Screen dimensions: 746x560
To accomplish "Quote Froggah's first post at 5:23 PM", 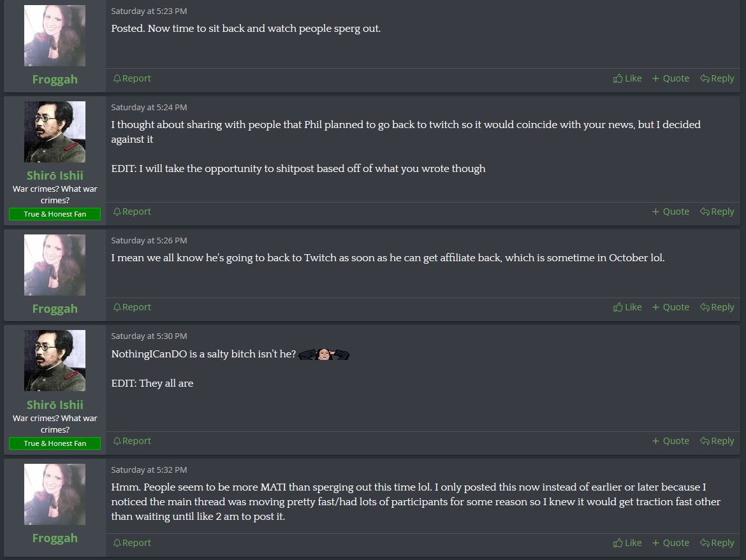I will tap(670, 78).
